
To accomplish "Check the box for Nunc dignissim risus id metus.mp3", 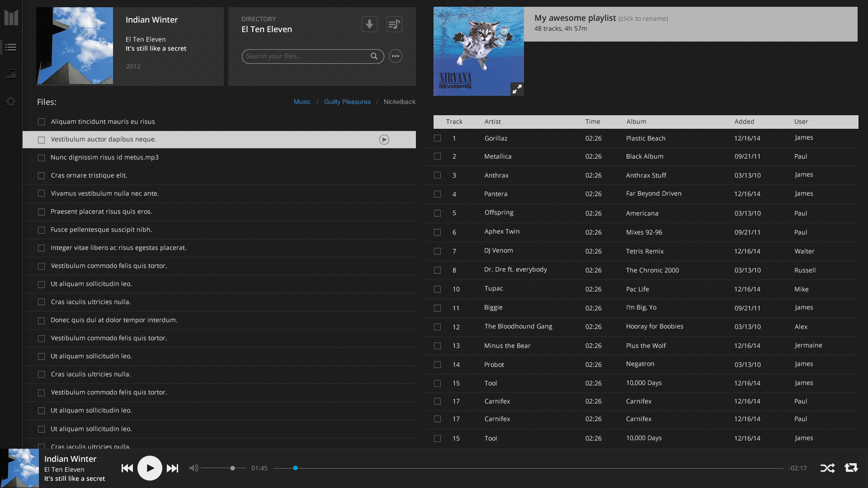I will tap(41, 158).
